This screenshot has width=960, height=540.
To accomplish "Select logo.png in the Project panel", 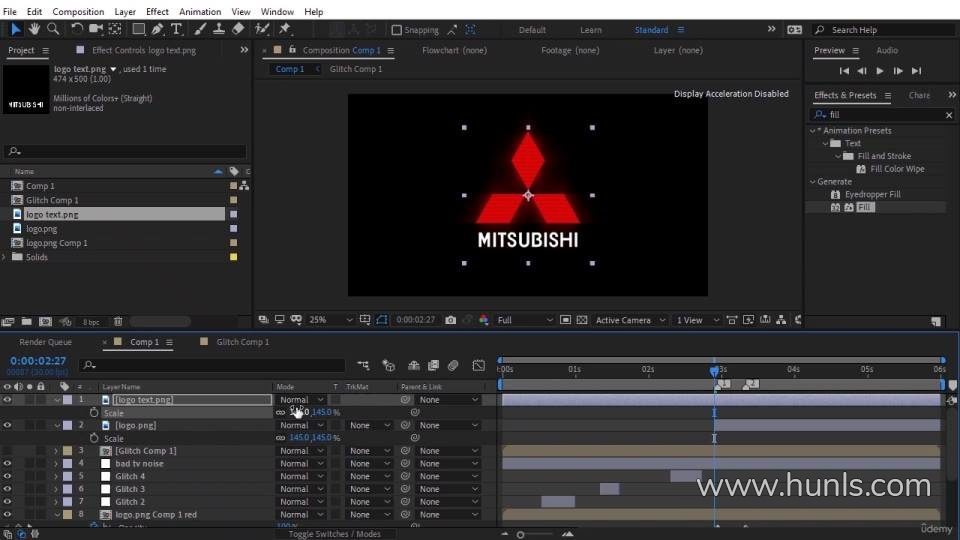I will point(42,228).
